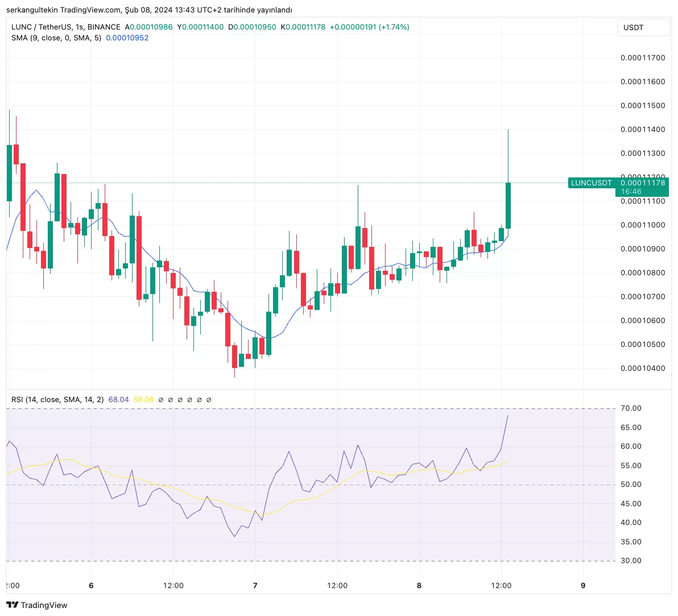The image size is (678, 616).
Task: Click the 0.00011700 price axis label
Action: pos(643,57)
